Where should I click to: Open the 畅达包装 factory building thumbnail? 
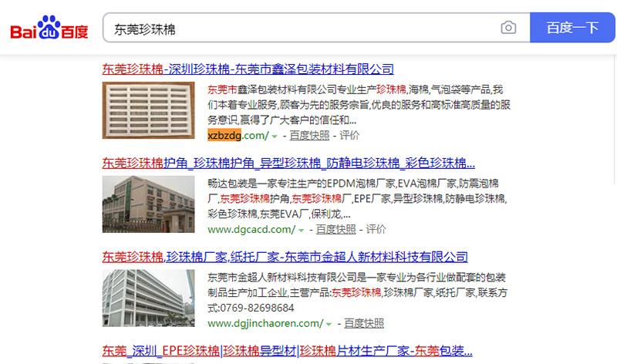148,204
